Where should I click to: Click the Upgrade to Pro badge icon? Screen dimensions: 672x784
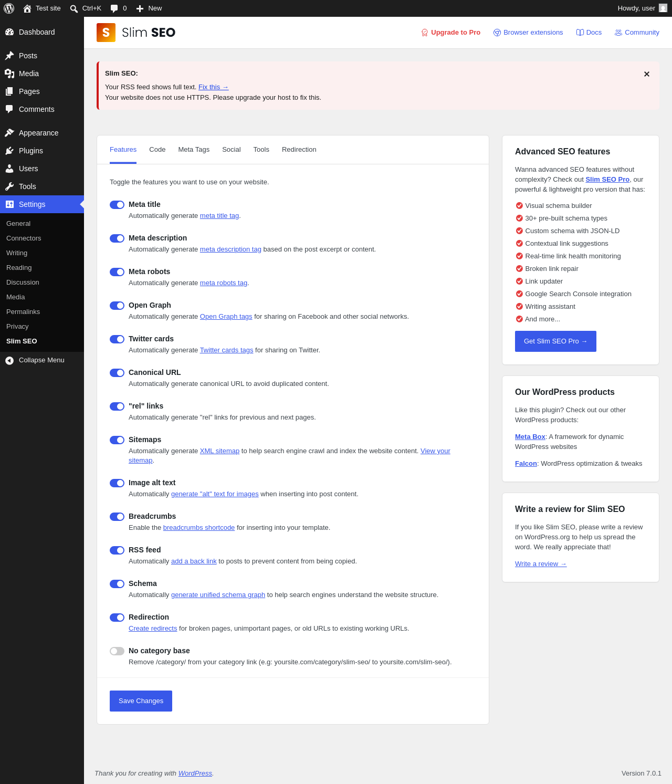425,33
